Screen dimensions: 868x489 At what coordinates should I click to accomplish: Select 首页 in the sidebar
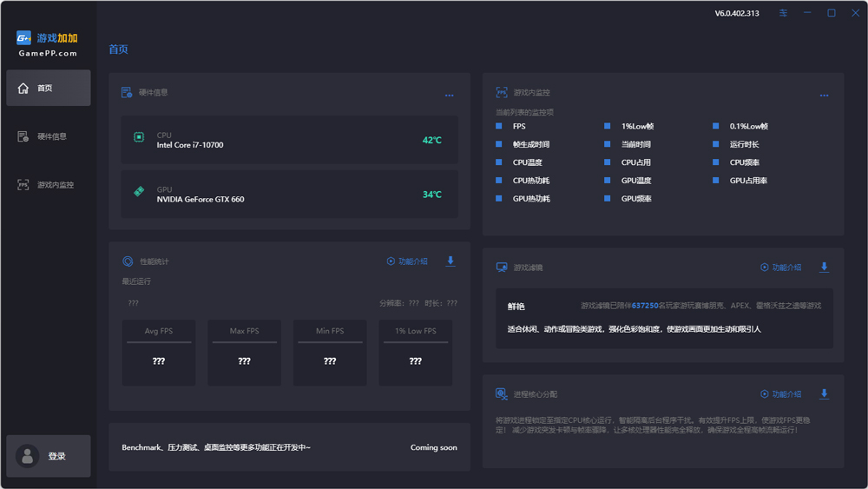point(49,88)
